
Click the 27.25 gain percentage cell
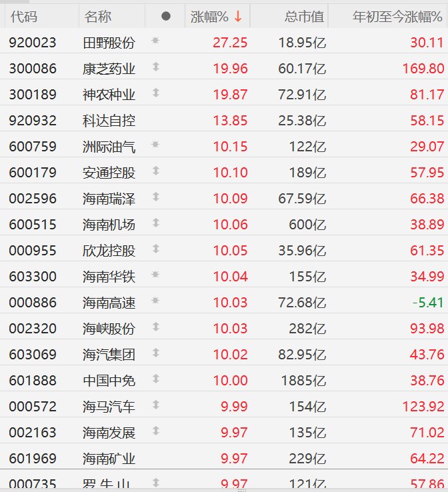tap(230, 43)
